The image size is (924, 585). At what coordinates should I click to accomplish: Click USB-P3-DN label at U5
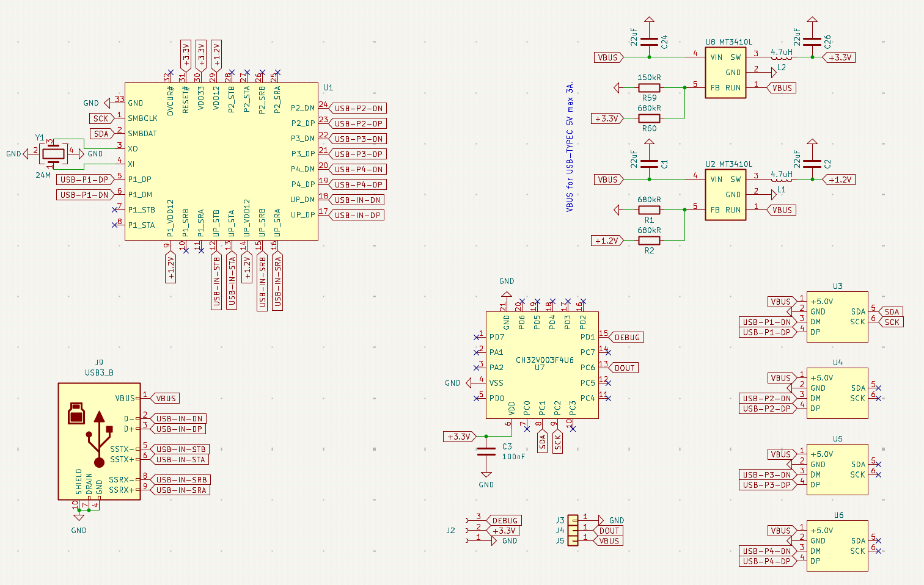tap(768, 474)
